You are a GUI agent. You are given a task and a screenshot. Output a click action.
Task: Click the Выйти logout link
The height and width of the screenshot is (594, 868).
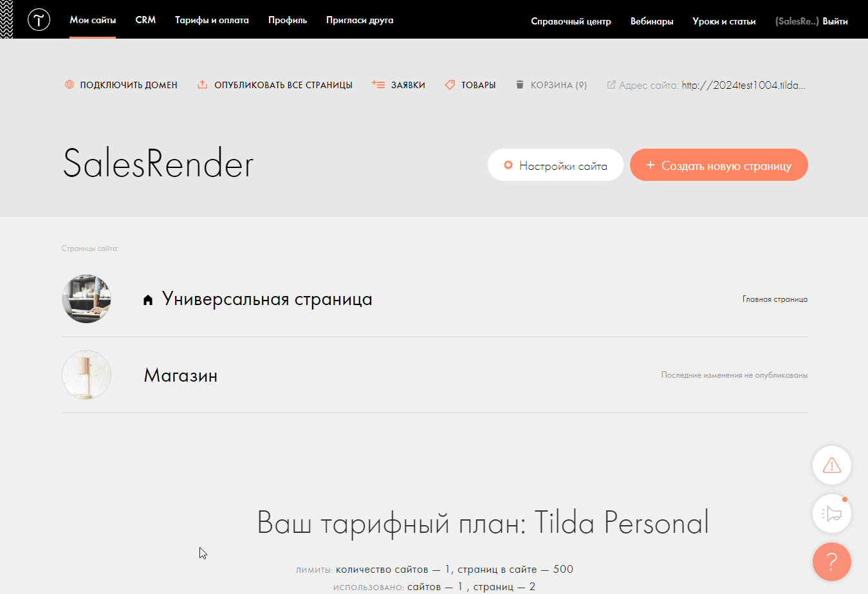point(835,21)
